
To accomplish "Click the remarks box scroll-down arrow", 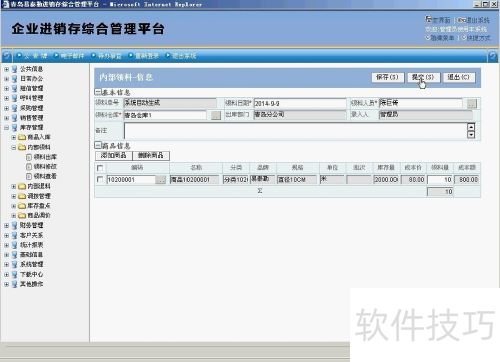I will pyautogui.click(x=471, y=135).
